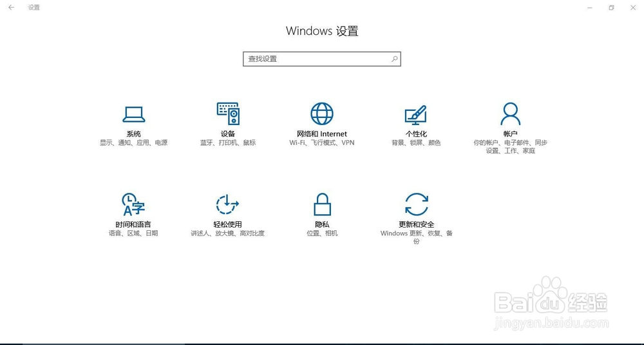Viewport: 644px width, 345px height.
Task: Click the 语音、区域、日期 description
Action: pos(133,233)
